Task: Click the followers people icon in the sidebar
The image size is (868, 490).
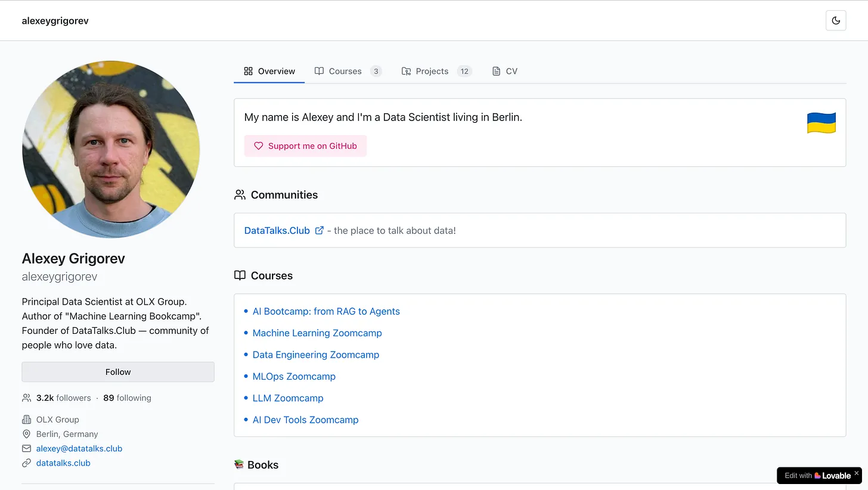Action: (x=26, y=398)
